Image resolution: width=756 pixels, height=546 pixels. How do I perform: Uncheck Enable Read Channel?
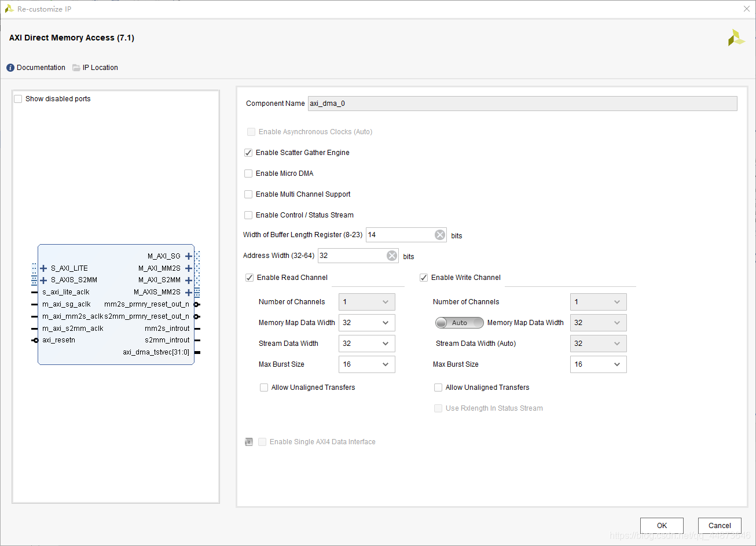click(x=249, y=278)
